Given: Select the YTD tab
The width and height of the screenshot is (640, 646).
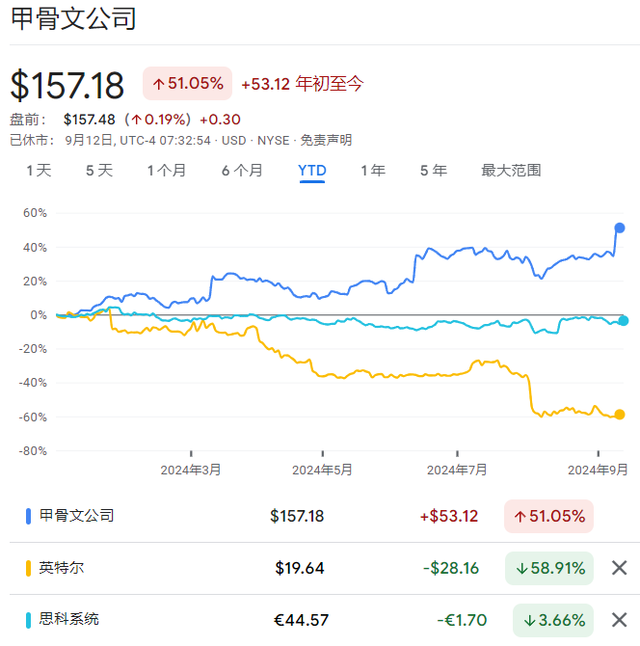Looking at the screenshot, I should click(x=312, y=170).
